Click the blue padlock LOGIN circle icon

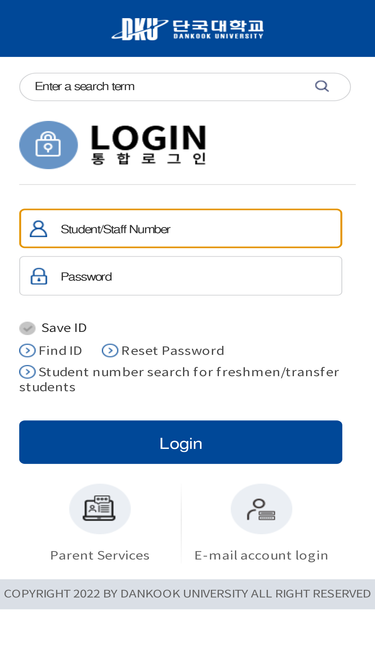48,145
